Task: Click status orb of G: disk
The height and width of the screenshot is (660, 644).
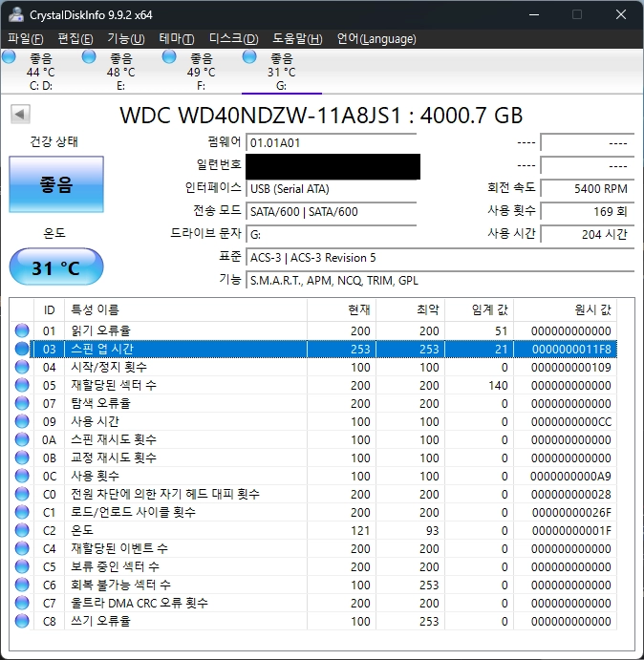Action: [249, 56]
